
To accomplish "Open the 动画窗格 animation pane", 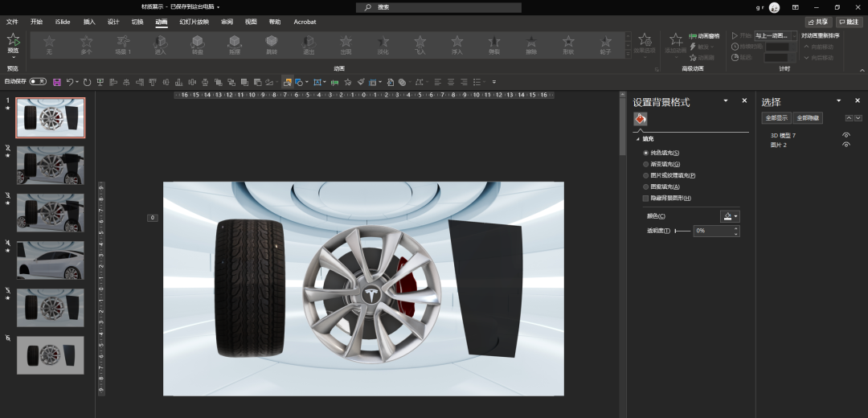I will point(703,36).
